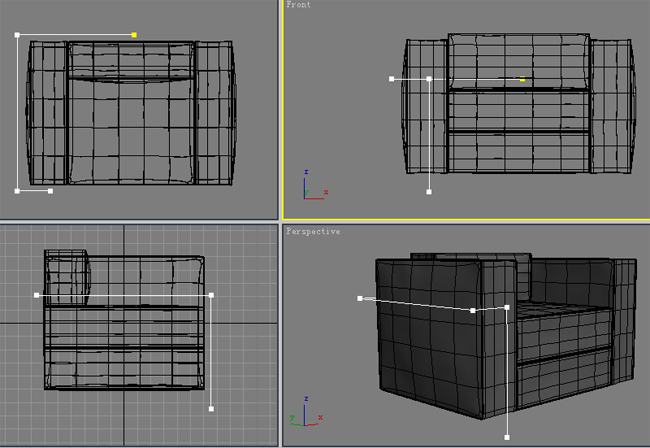650x448 pixels.
Task: Pick the leftmost white handle in the Front viewport
Action: 392,79
